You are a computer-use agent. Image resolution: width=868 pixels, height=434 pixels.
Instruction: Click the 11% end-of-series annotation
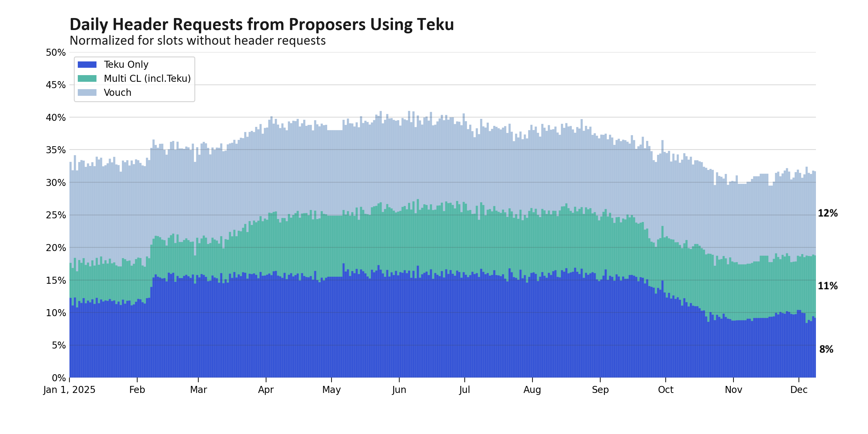(x=828, y=286)
